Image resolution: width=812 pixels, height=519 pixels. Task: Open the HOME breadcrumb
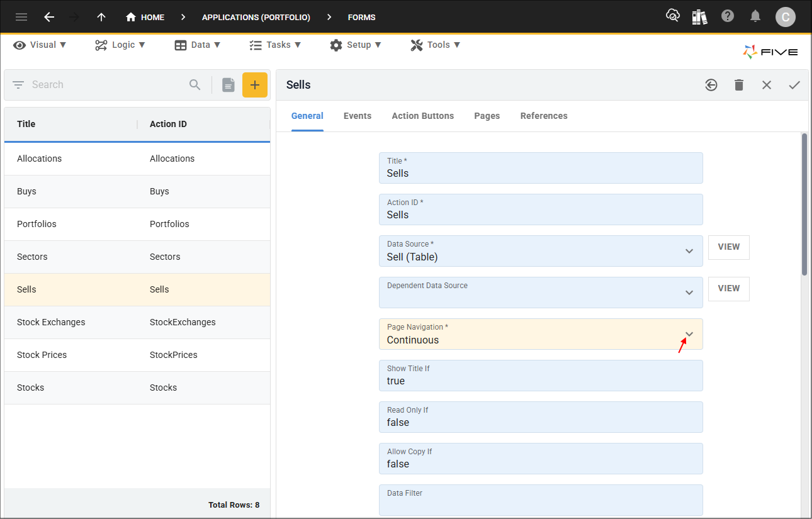coord(145,17)
